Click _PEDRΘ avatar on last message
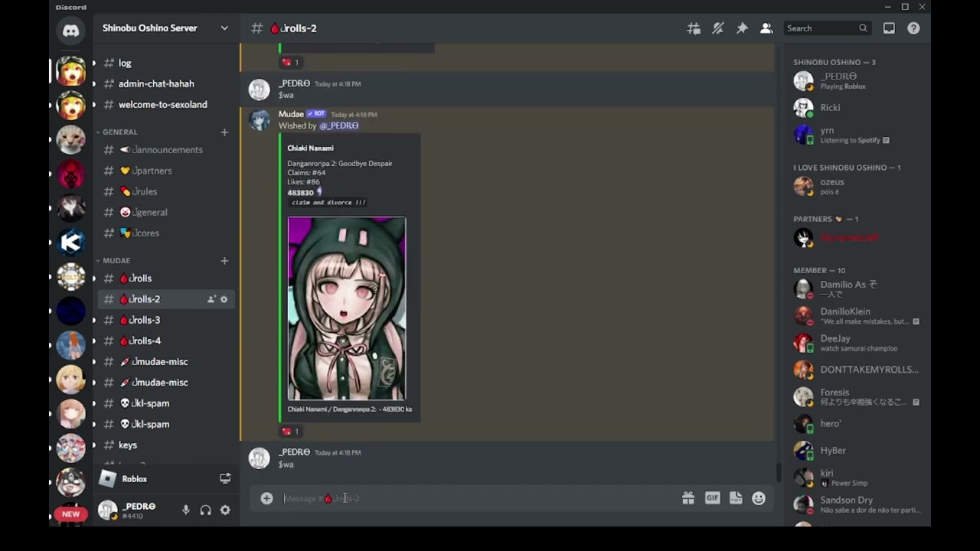Screen dimensions: 980x551 point(260,458)
